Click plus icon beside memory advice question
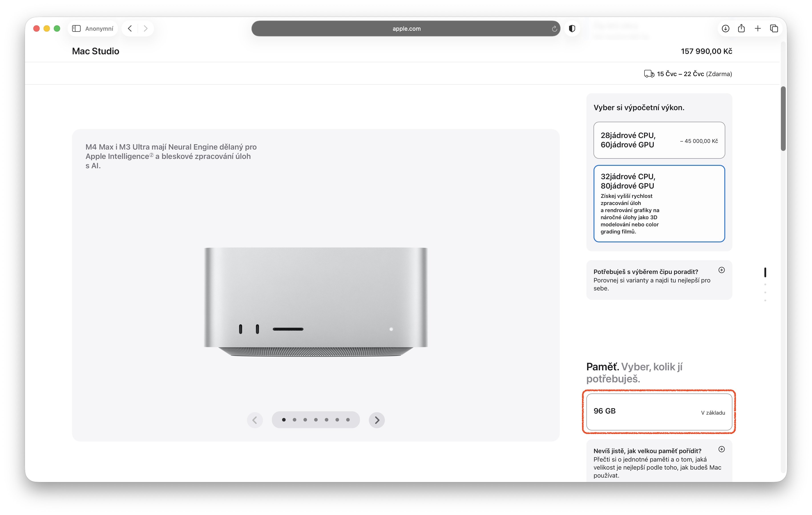This screenshot has width=812, height=515. [x=721, y=449]
